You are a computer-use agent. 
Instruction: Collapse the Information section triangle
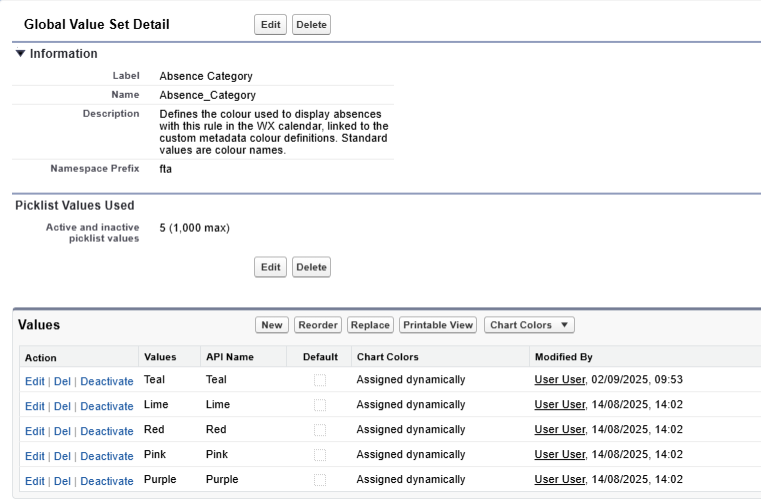coord(21,54)
